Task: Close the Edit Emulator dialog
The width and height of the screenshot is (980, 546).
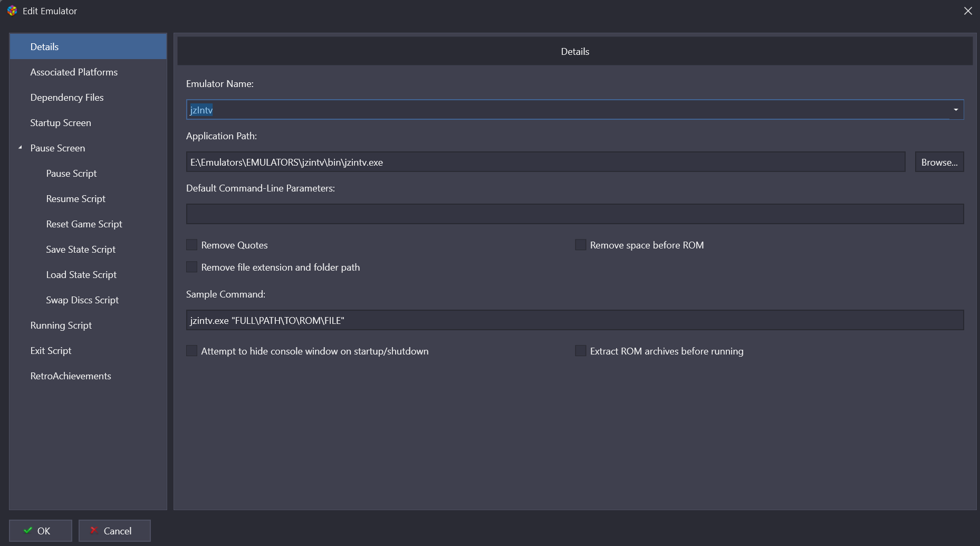Action: (x=968, y=11)
